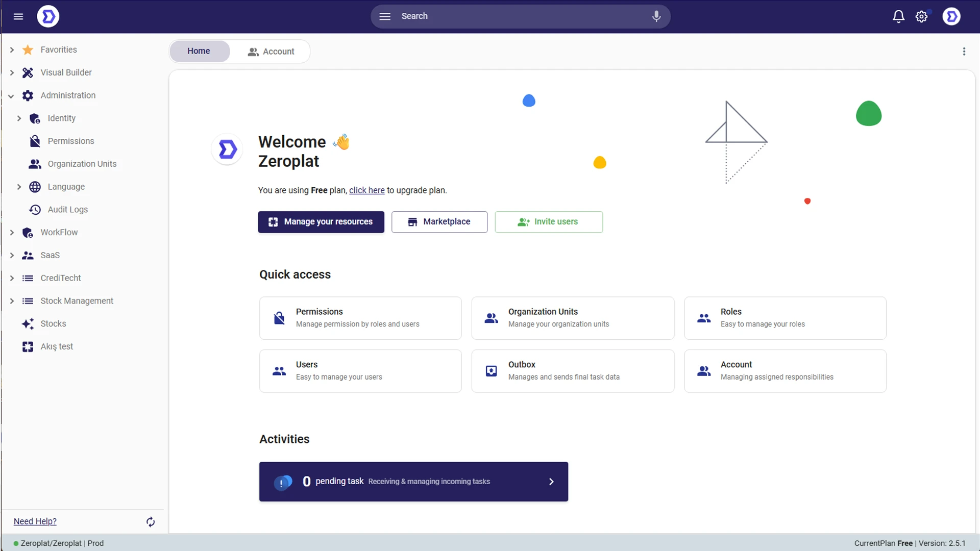Open the page more-options kebab menu
Screen dimensions: 980x551
tap(964, 51)
